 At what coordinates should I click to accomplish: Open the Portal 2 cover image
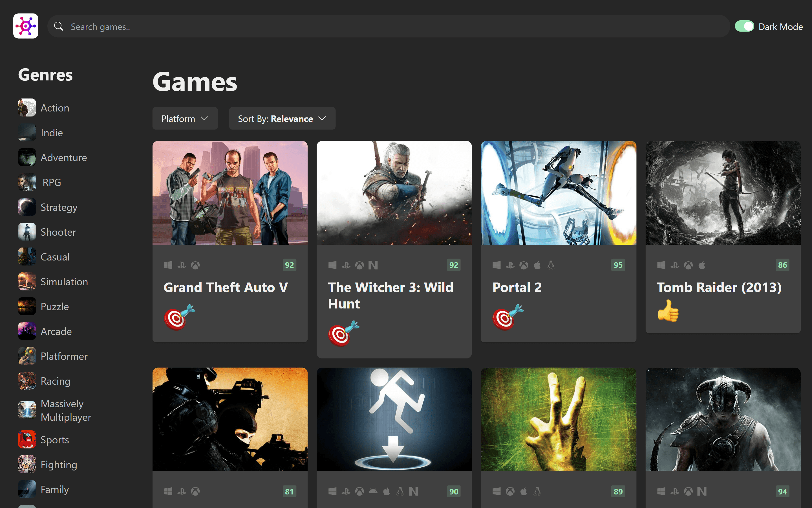(x=558, y=193)
